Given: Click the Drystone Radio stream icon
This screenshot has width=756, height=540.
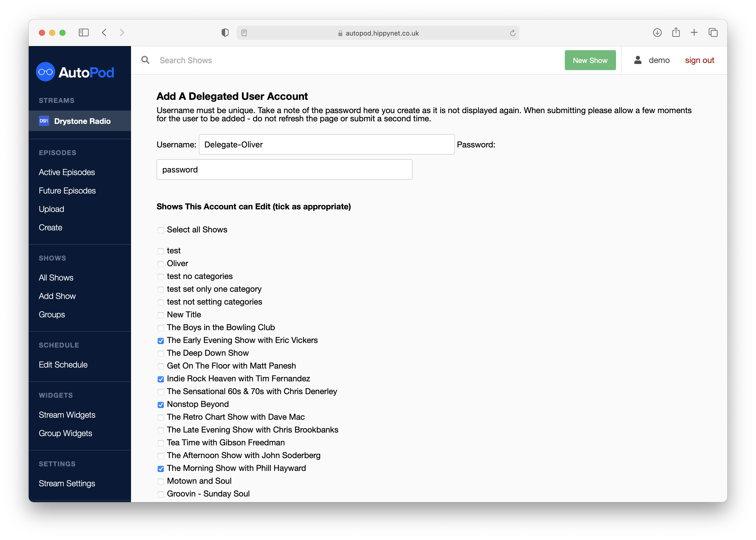Looking at the screenshot, I should coord(43,121).
